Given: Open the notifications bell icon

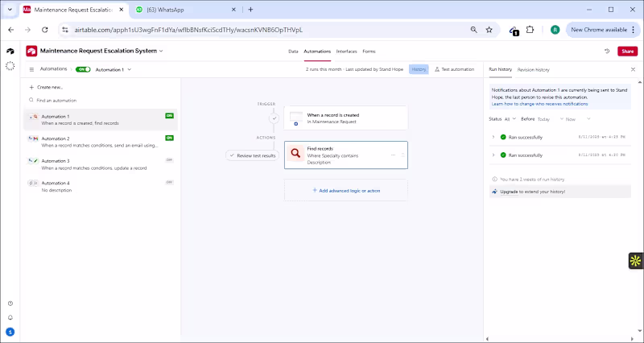Looking at the screenshot, I should pyautogui.click(x=10, y=317).
